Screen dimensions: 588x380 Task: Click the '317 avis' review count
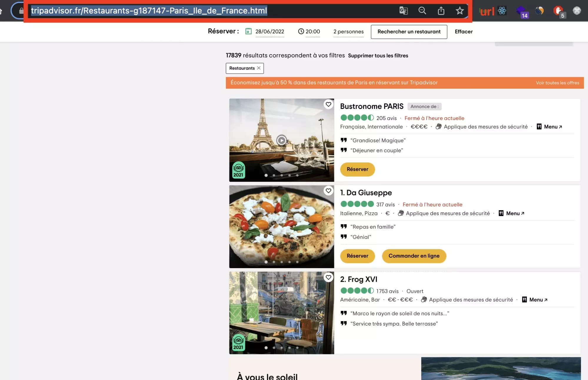(385, 205)
